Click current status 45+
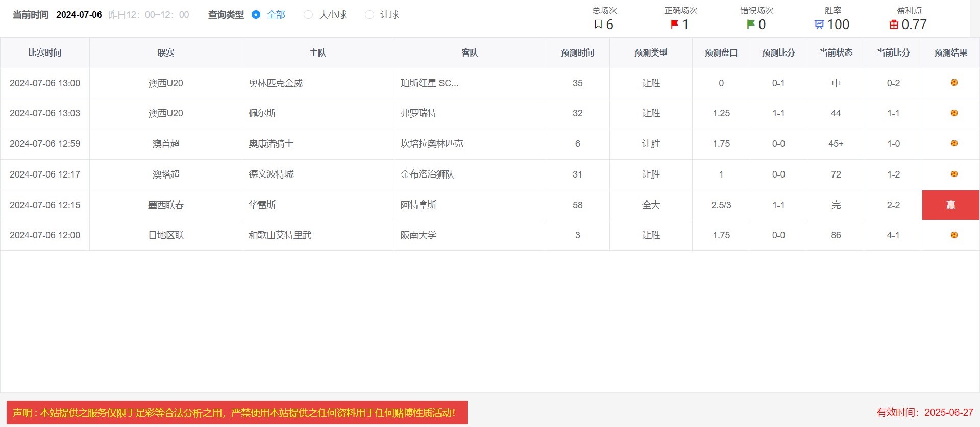 pyautogui.click(x=836, y=144)
